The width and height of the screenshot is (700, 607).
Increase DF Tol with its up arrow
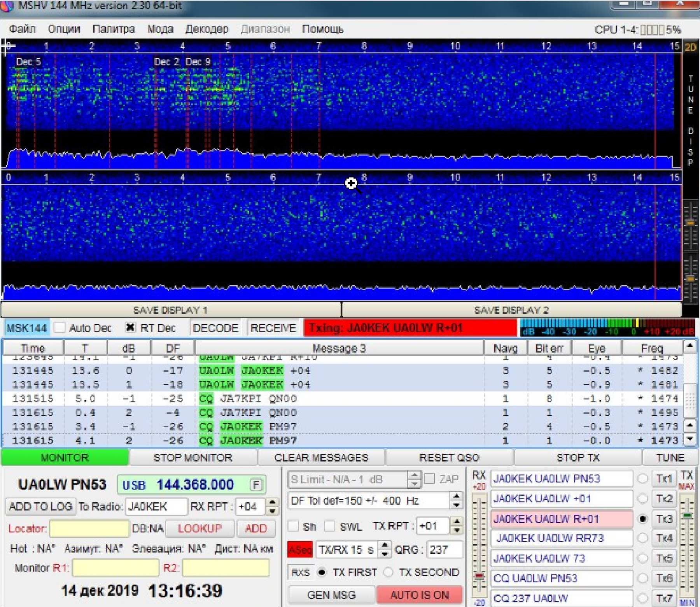pyautogui.click(x=457, y=496)
